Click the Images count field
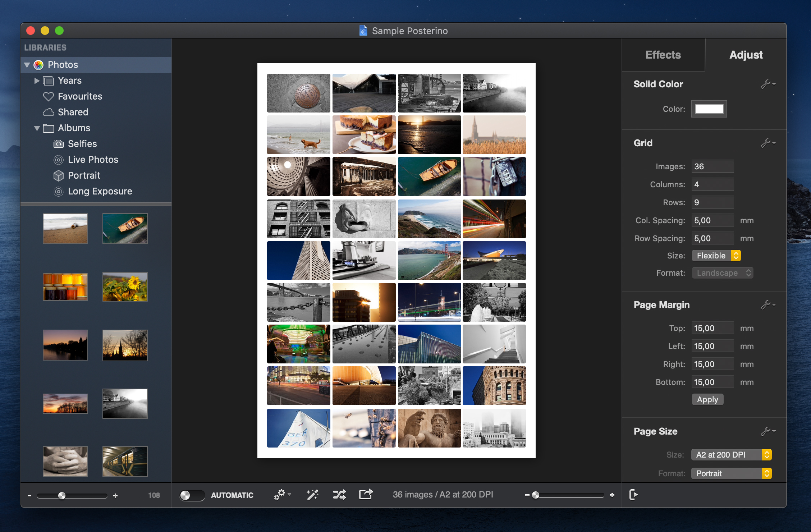The width and height of the screenshot is (811, 532). (x=713, y=166)
